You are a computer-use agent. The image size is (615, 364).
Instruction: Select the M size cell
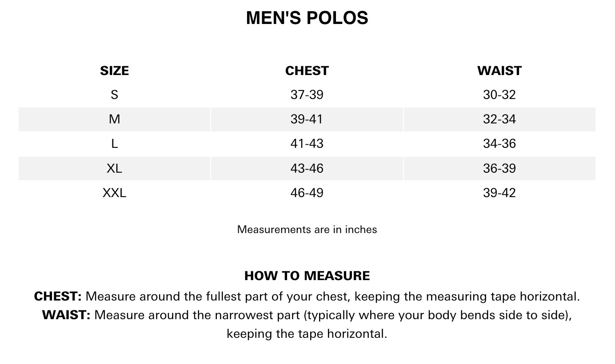tap(114, 119)
